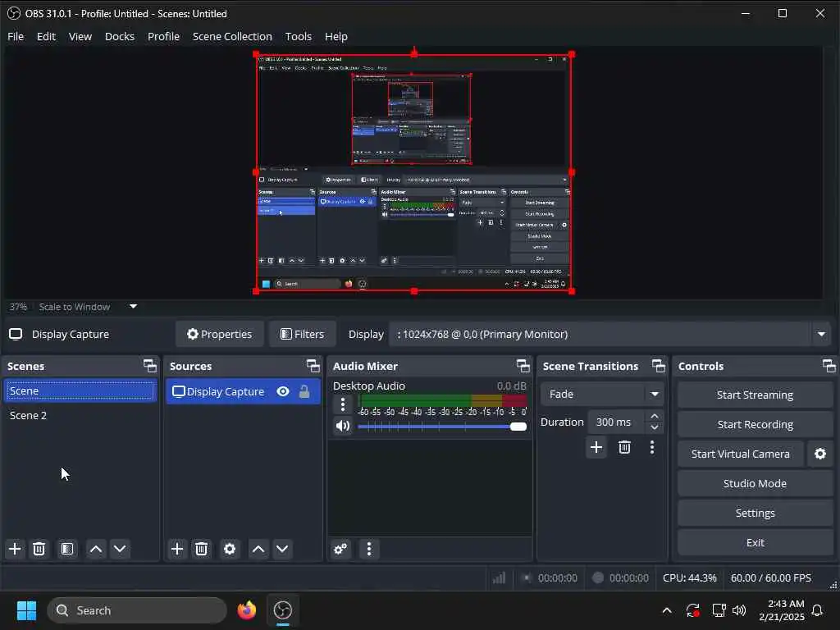This screenshot has width=840, height=630.
Task: Increase transition duration up arrow
Action: (x=654, y=416)
